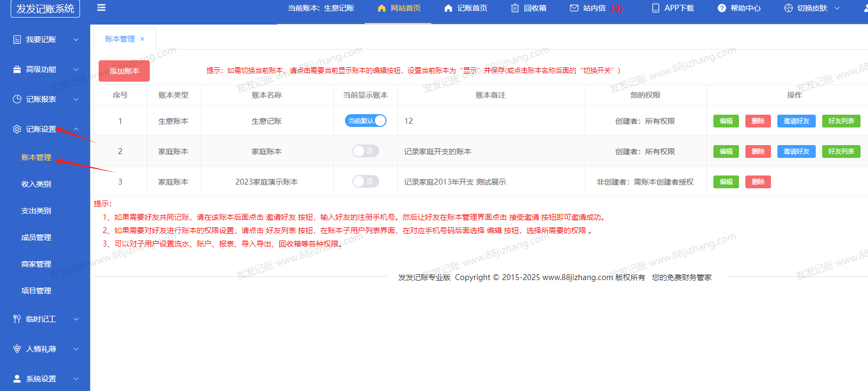
Task: Click 邀请好友 for 生意记账 row
Action: [x=797, y=121]
